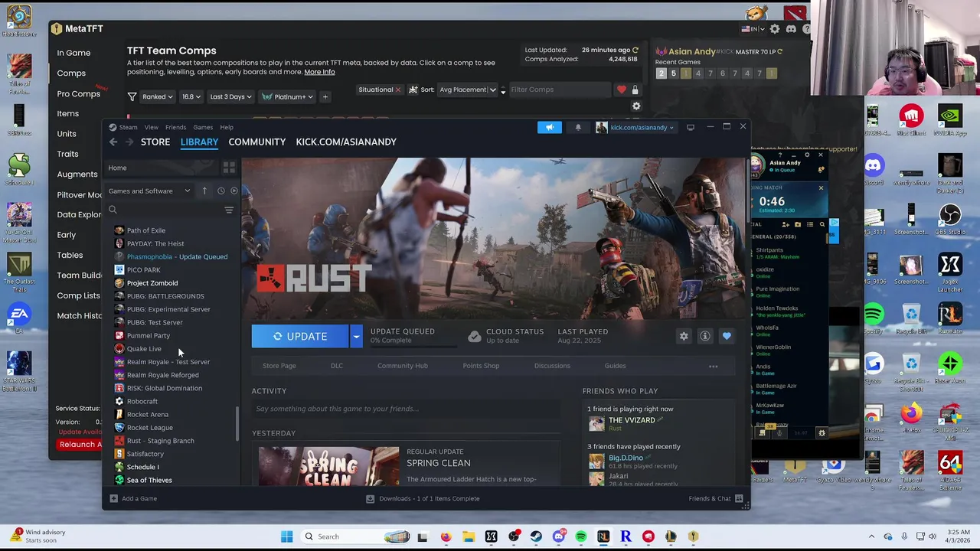Viewport: 980px width, 551px height.
Task: Expand Games and Software dropdown
Action: (149, 191)
